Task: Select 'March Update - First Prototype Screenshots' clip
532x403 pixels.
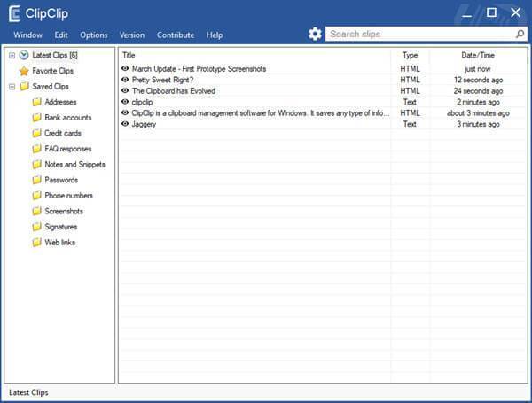Action: click(x=199, y=69)
